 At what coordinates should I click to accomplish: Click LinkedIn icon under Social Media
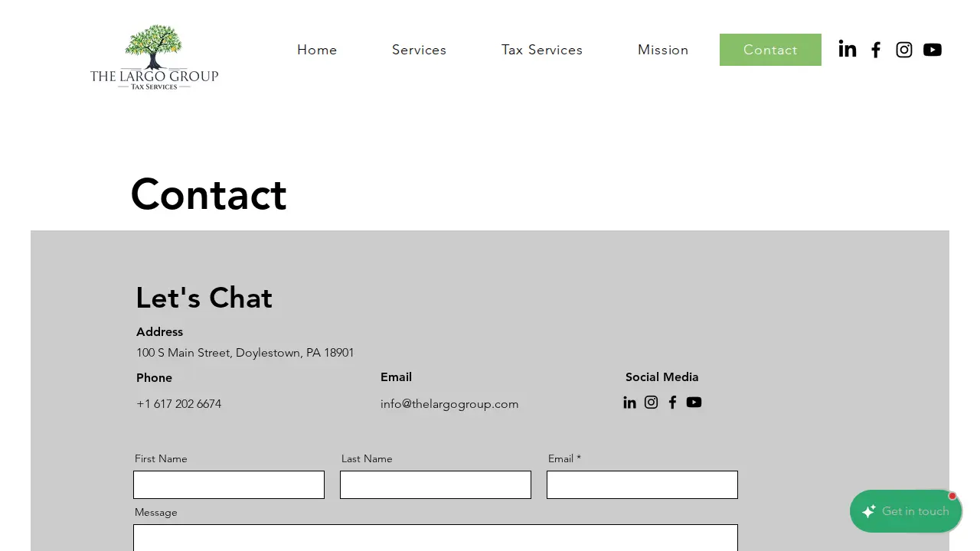pos(629,403)
